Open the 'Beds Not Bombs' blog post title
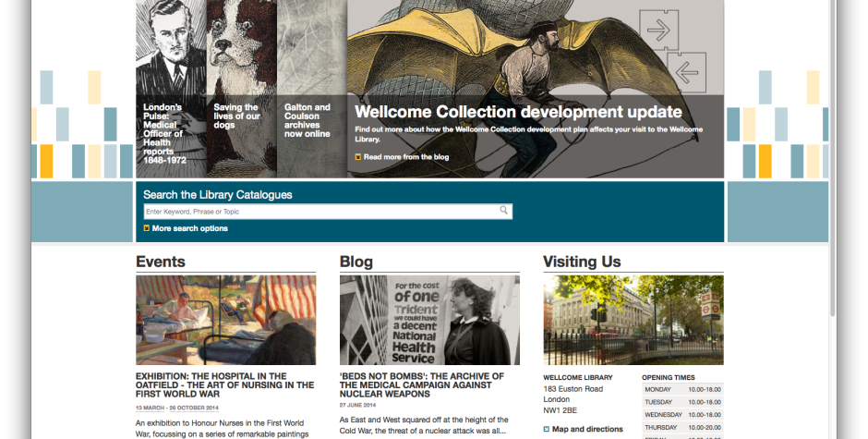868x439 pixels. (422, 384)
